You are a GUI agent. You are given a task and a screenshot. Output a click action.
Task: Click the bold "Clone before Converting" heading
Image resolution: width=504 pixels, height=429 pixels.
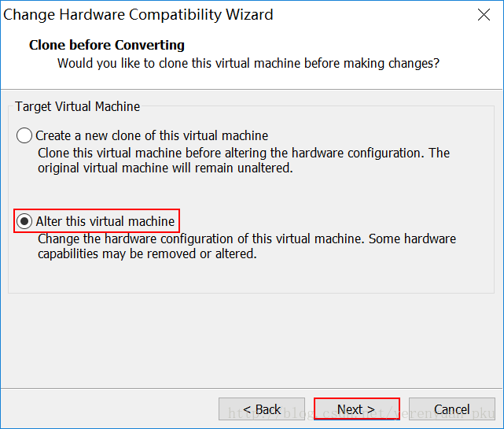pyautogui.click(x=107, y=45)
